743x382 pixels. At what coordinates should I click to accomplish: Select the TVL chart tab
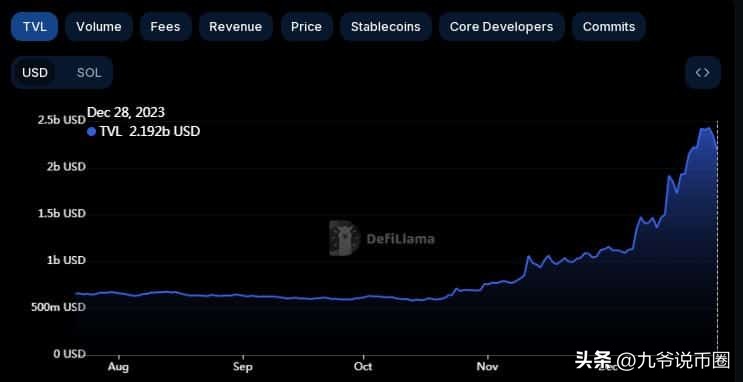point(35,27)
